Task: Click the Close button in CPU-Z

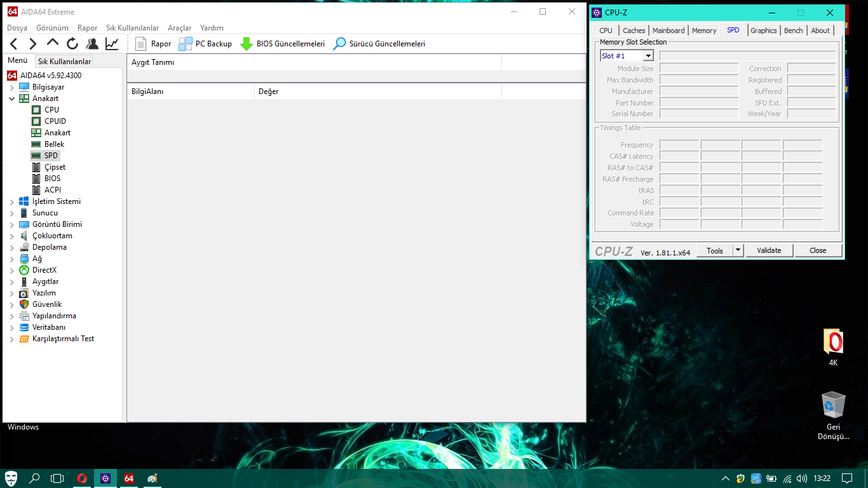Action: point(818,250)
